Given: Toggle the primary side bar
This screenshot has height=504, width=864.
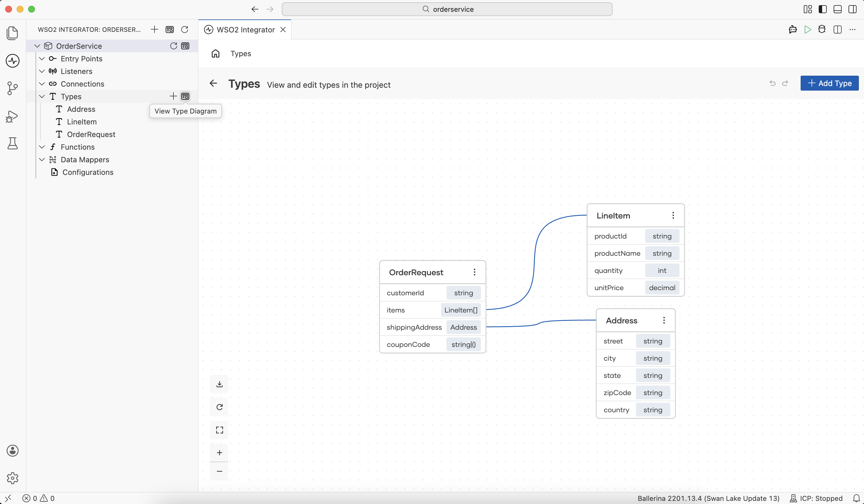Looking at the screenshot, I should coord(822,9).
